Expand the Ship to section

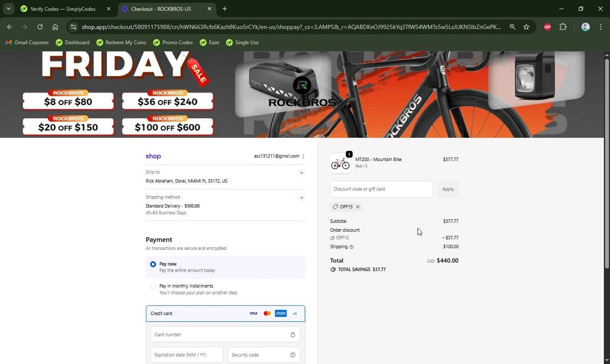coord(302,173)
